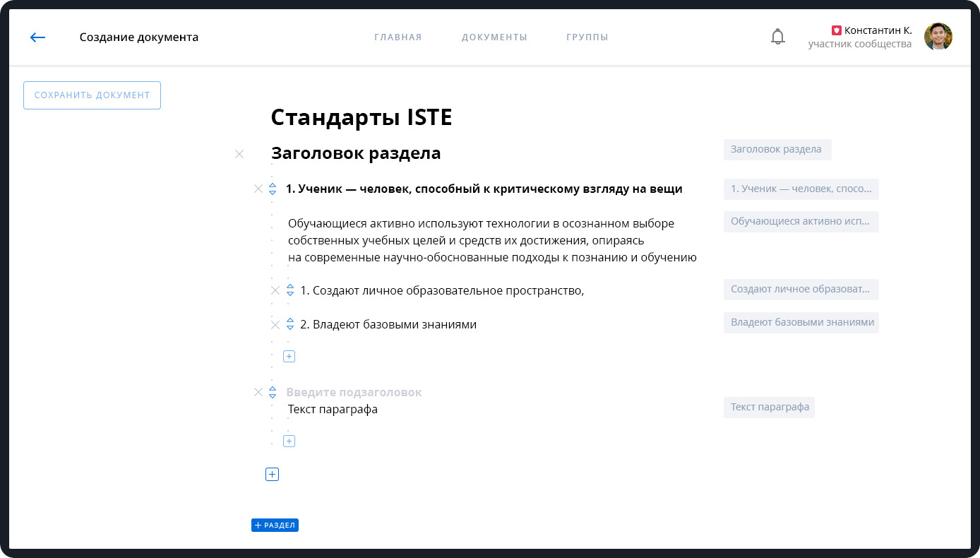Reorder item 'Создают личное образовательное пространство'
Viewport: 980px width, 558px height.
(289, 290)
